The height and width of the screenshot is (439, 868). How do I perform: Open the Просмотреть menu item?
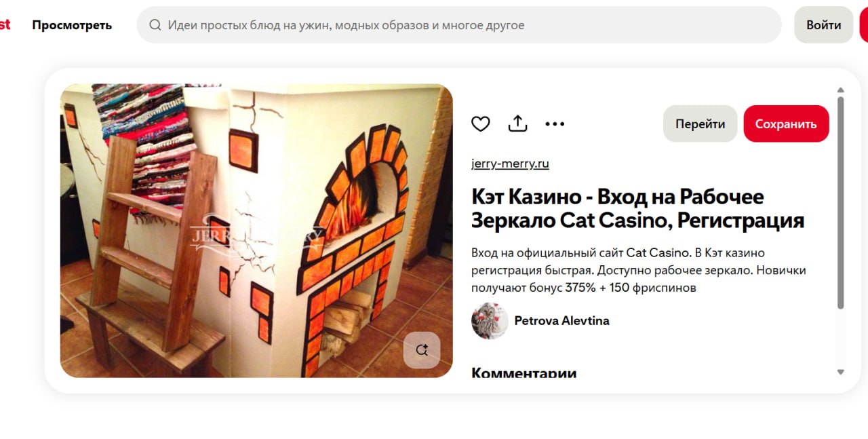tap(72, 25)
